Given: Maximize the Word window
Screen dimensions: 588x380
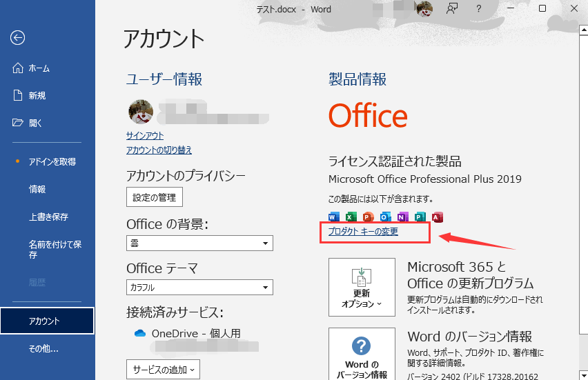Looking at the screenshot, I should point(542,8).
